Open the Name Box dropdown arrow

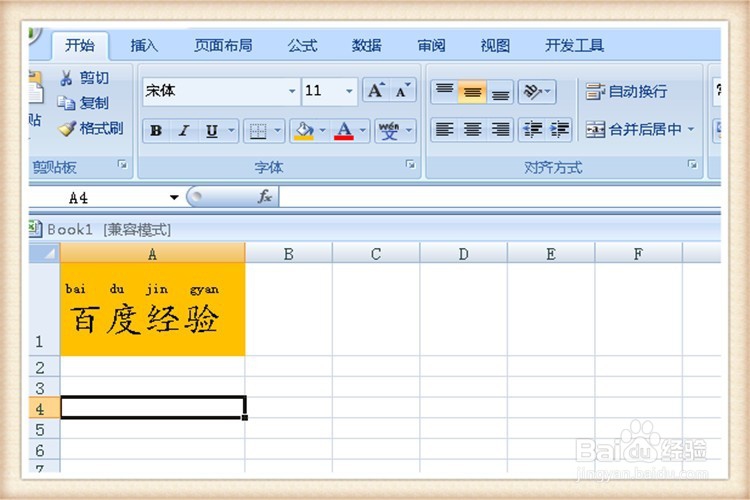[x=174, y=197]
